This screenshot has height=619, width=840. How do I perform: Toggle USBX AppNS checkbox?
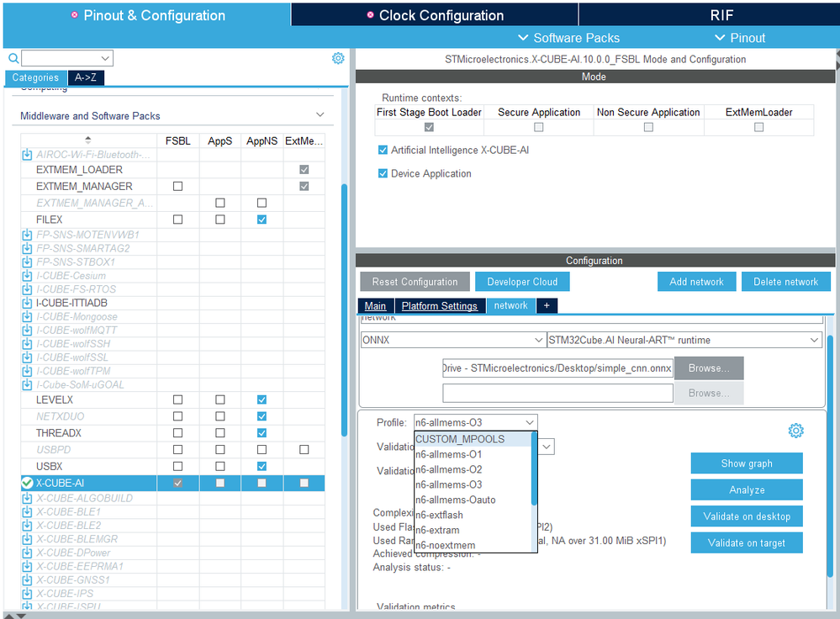coord(262,467)
